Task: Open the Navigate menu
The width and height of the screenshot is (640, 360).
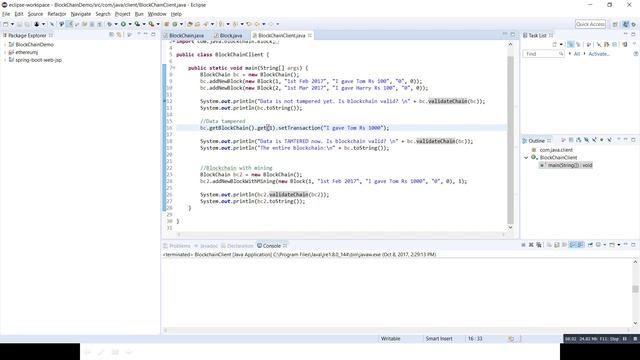Action: click(x=81, y=14)
